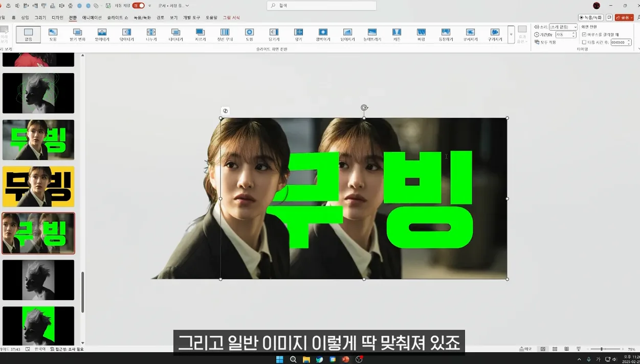Image resolution: width=640 pixels, height=364 pixels.
Task: Open the 디자인 (Design) tab
Action: [57, 17]
